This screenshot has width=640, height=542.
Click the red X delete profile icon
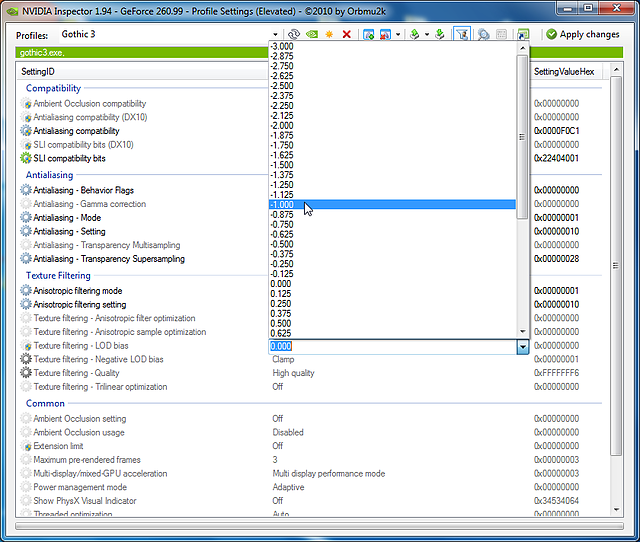coord(347,34)
